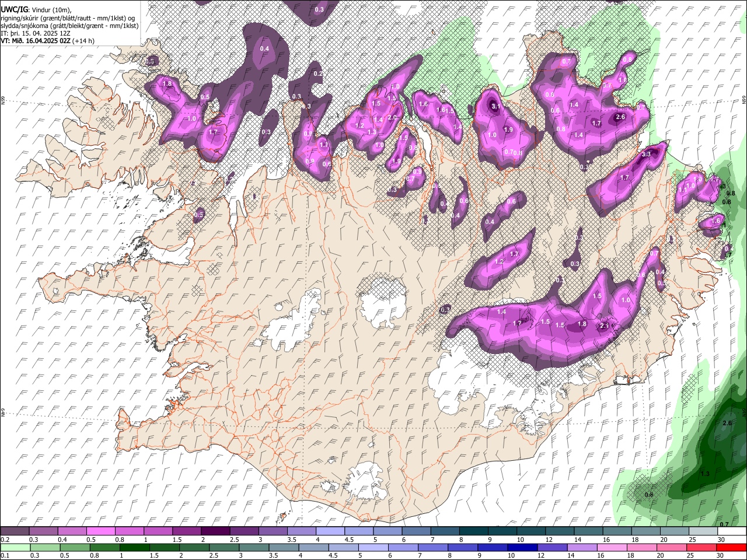The image size is (747, 560).
Task: Click the 'VT: Mið. 16.04.2025 02Z' valid time
Action: point(36,41)
